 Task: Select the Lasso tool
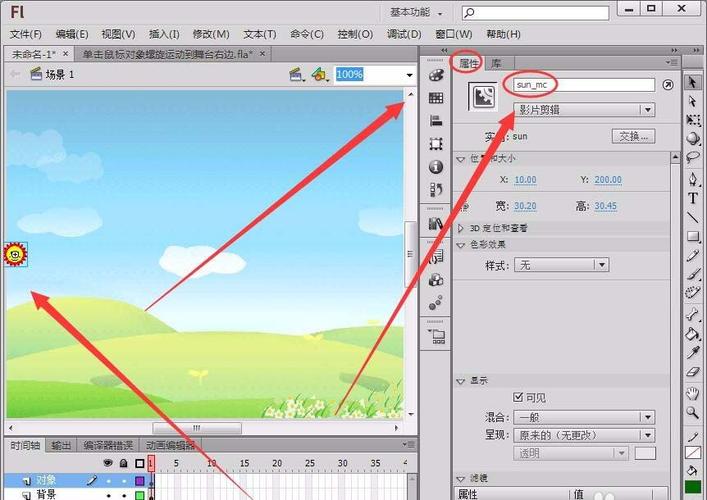(693, 157)
